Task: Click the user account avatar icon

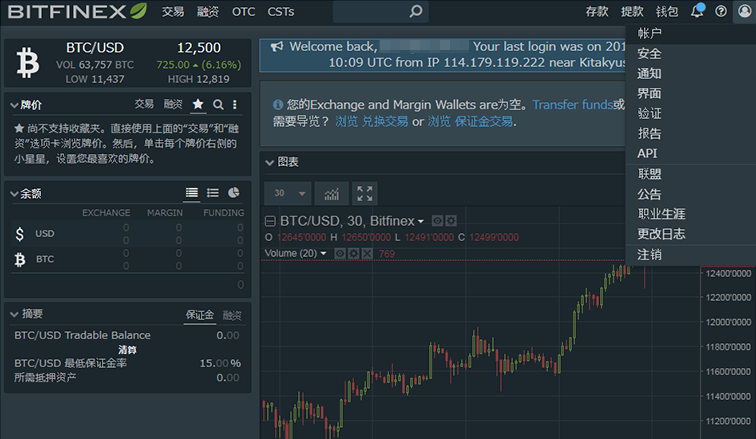Action: click(x=744, y=11)
